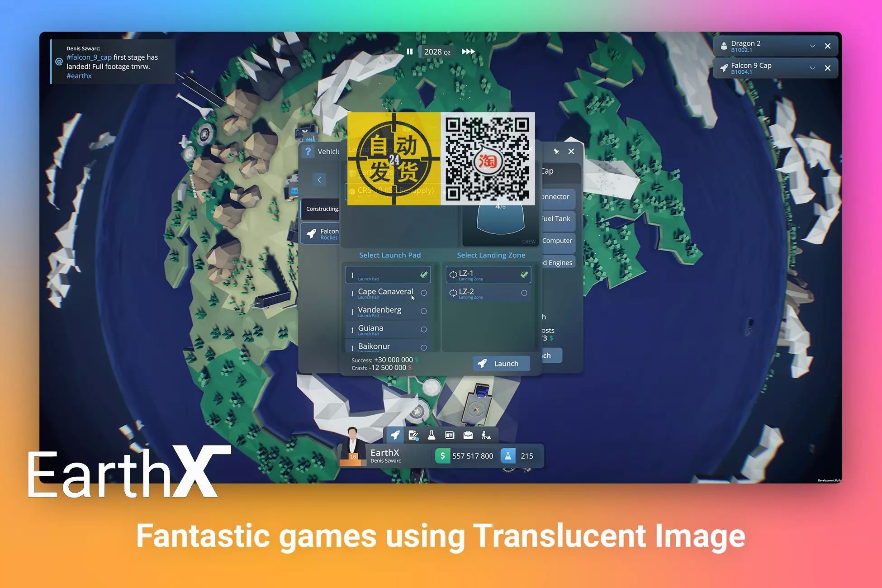Expand the Dragon 2 notification
Screen dimensions: 882x588
[812, 46]
